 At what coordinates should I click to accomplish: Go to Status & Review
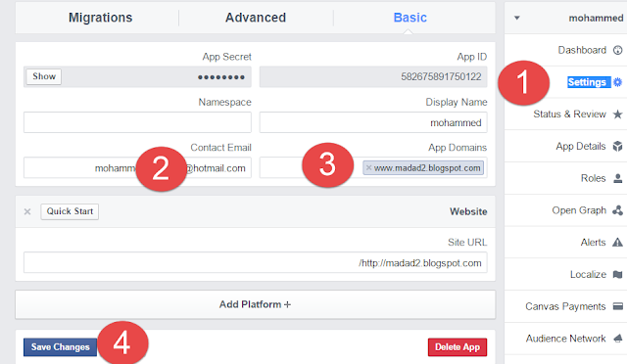tap(569, 114)
